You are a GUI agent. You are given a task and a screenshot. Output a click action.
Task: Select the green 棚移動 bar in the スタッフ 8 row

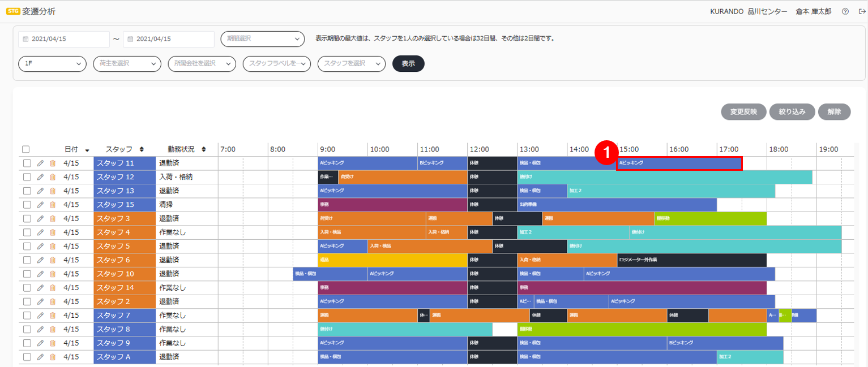642,329
